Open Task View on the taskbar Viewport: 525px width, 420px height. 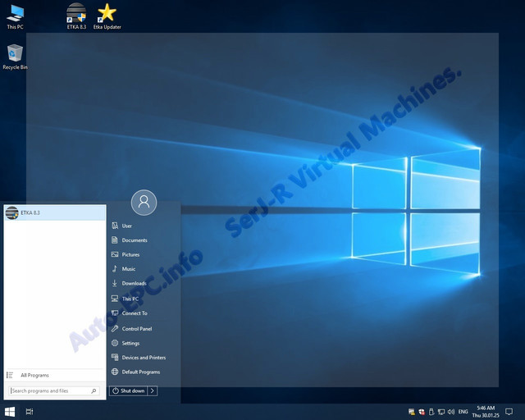(x=30, y=412)
